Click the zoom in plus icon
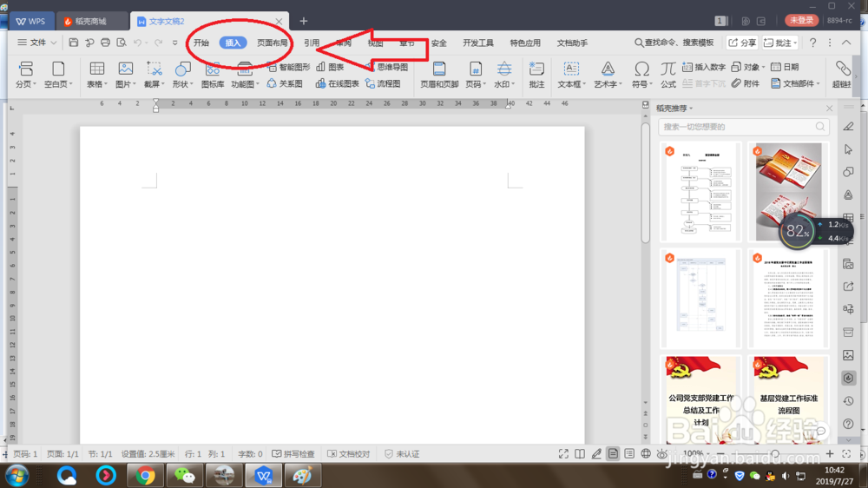Image resolution: width=868 pixels, height=488 pixels. coord(830,453)
